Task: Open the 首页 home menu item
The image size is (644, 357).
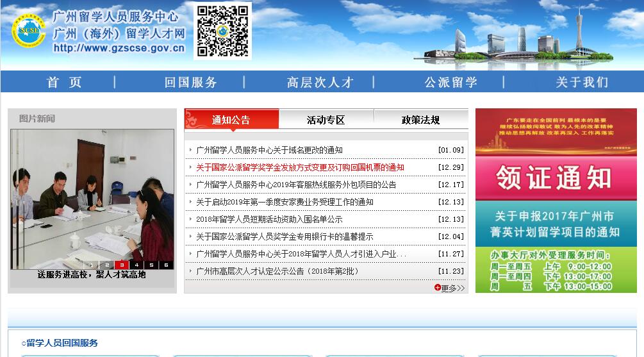Action: tap(65, 82)
